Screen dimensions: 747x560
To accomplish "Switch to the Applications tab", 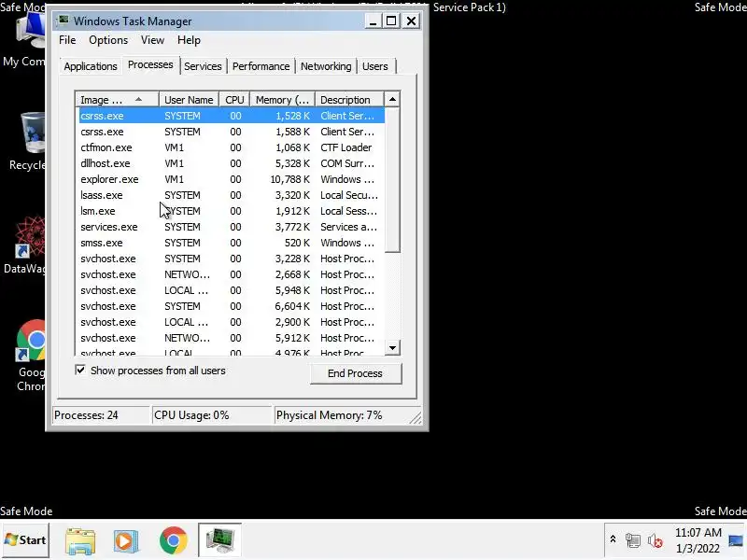I will [x=91, y=66].
